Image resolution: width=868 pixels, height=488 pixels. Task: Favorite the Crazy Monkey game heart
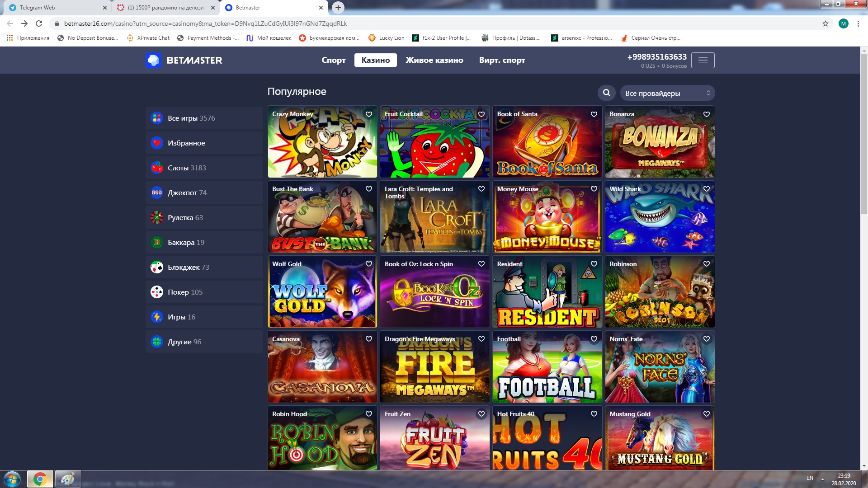(x=369, y=114)
